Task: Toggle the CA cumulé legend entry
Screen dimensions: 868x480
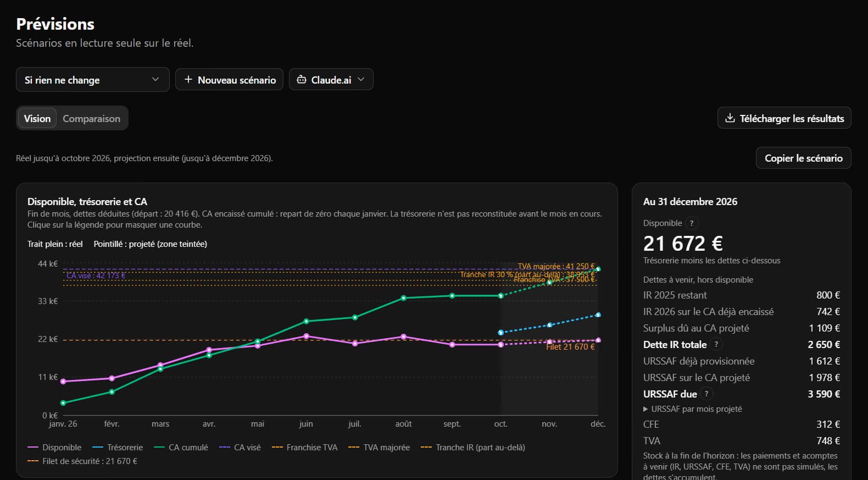Action: click(x=181, y=448)
